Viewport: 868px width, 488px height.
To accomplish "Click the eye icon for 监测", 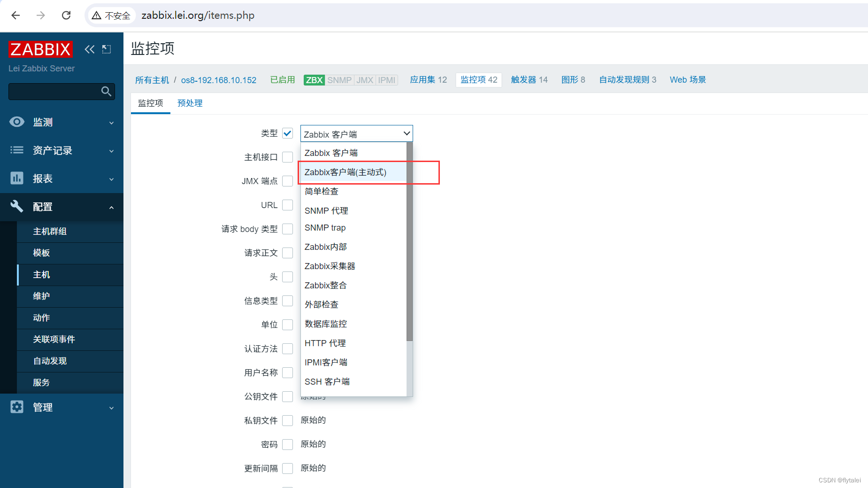I will pos(17,122).
